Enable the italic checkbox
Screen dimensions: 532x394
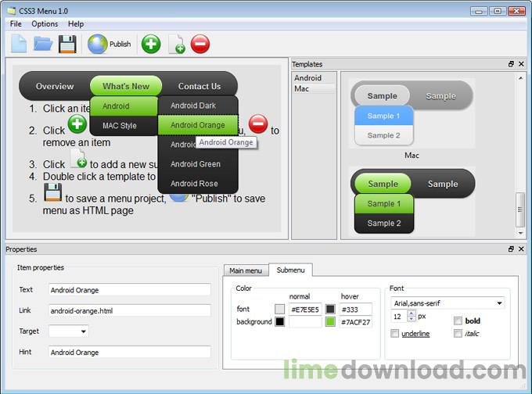click(x=458, y=334)
